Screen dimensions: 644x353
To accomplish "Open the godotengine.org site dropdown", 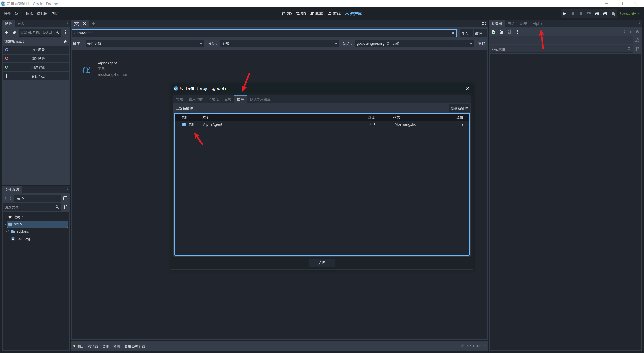I will (x=414, y=44).
